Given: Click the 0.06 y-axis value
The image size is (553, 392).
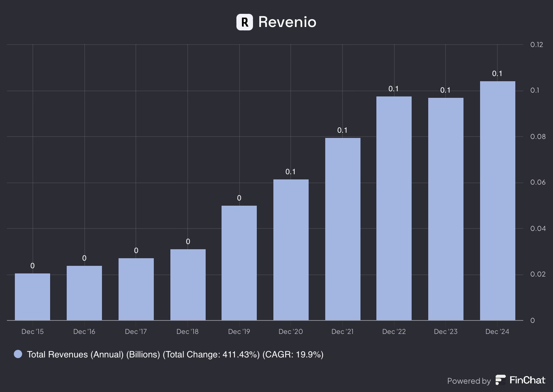Looking at the screenshot, I should (538, 182).
